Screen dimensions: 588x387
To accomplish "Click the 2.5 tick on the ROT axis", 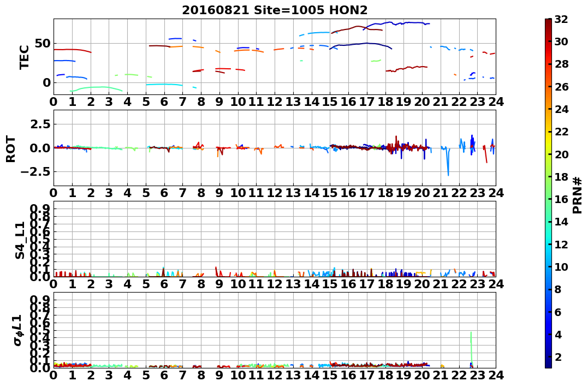I will tap(40, 124).
